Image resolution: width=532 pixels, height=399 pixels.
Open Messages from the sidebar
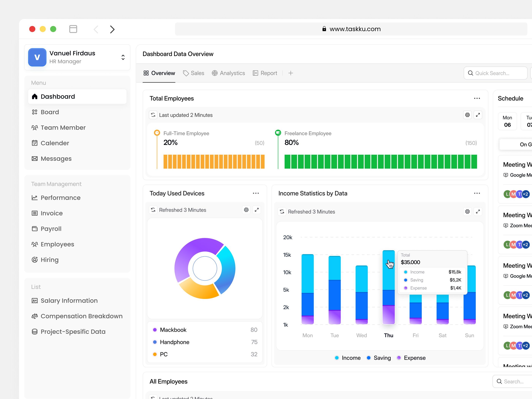click(x=56, y=158)
